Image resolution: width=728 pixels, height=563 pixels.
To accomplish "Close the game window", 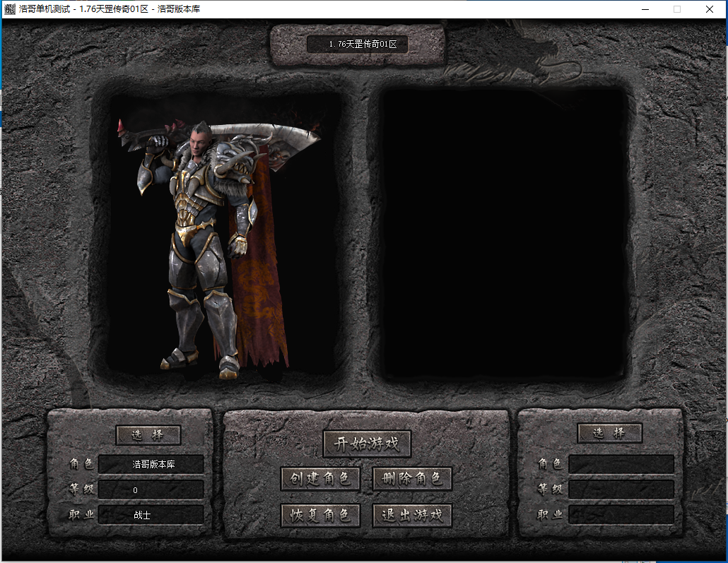I will pos(710,9).
